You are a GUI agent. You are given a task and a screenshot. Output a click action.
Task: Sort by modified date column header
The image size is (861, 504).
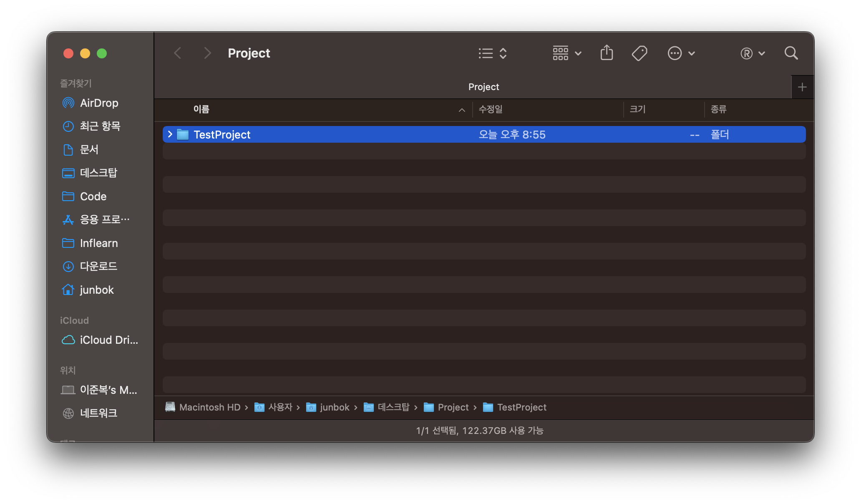[x=491, y=109]
